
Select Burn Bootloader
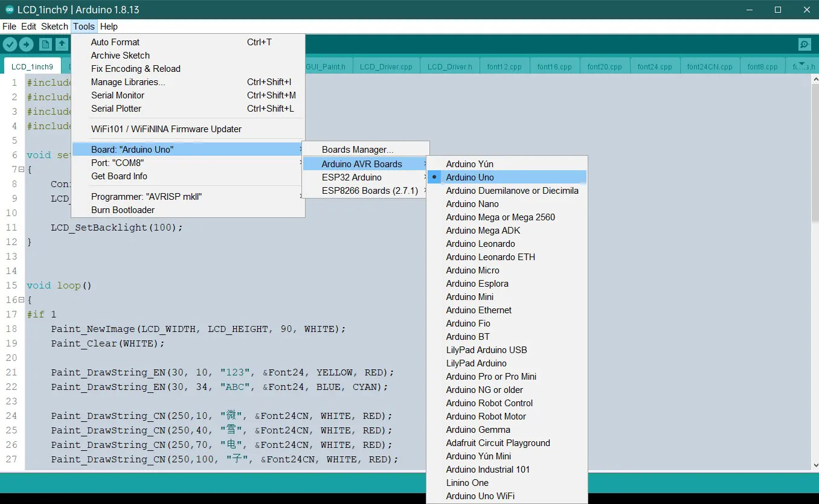tap(188, 210)
